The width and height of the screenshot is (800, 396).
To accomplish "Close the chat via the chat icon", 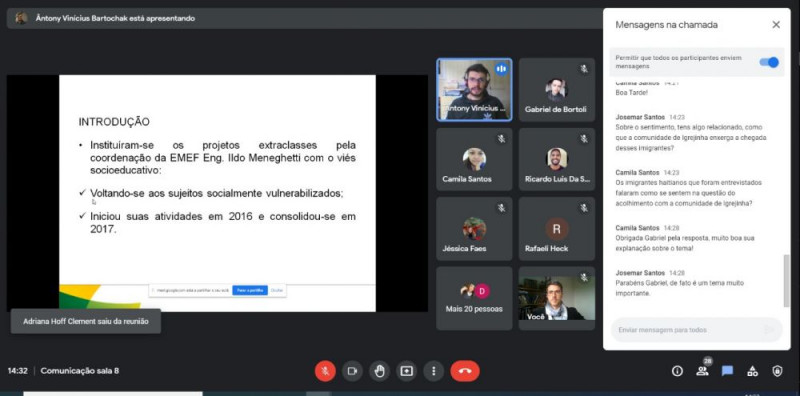I will 728,371.
